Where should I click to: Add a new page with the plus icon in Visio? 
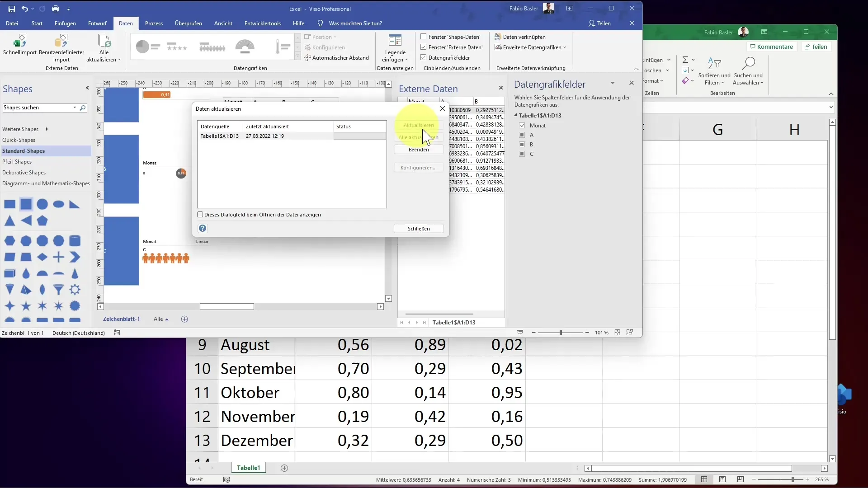[x=184, y=319]
